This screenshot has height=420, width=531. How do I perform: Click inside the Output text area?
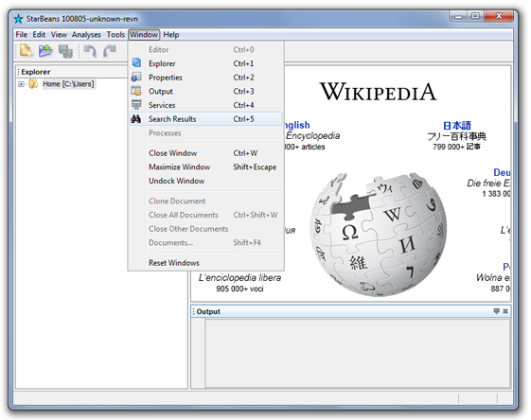coord(357,352)
